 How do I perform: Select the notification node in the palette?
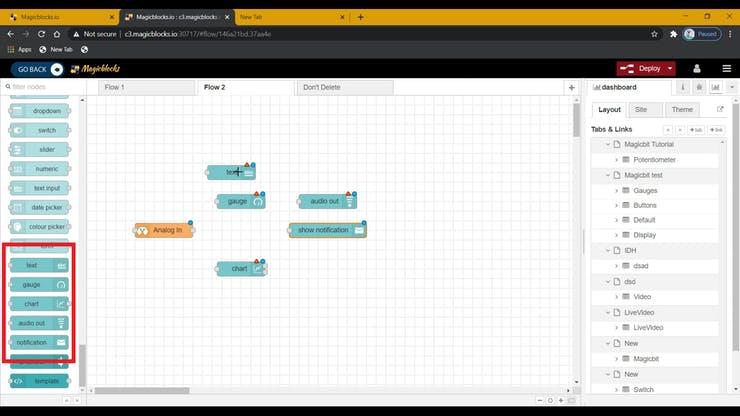[x=38, y=342]
